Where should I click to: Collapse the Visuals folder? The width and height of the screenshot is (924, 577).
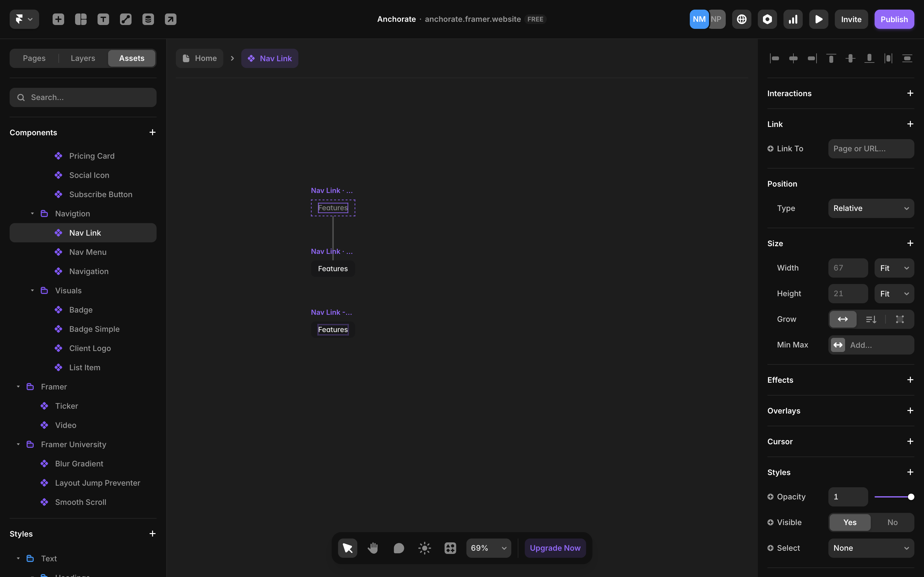click(x=32, y=291)
